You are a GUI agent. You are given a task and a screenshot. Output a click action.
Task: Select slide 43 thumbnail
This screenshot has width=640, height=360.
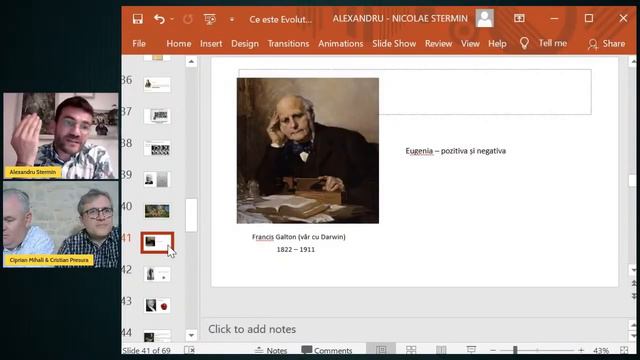click(157, 306)
